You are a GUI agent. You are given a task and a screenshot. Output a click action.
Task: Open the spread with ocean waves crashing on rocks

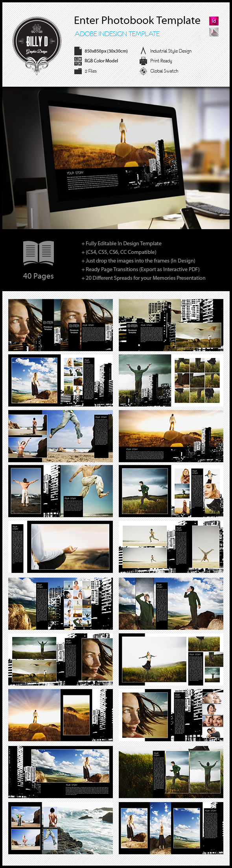point(61,828)
